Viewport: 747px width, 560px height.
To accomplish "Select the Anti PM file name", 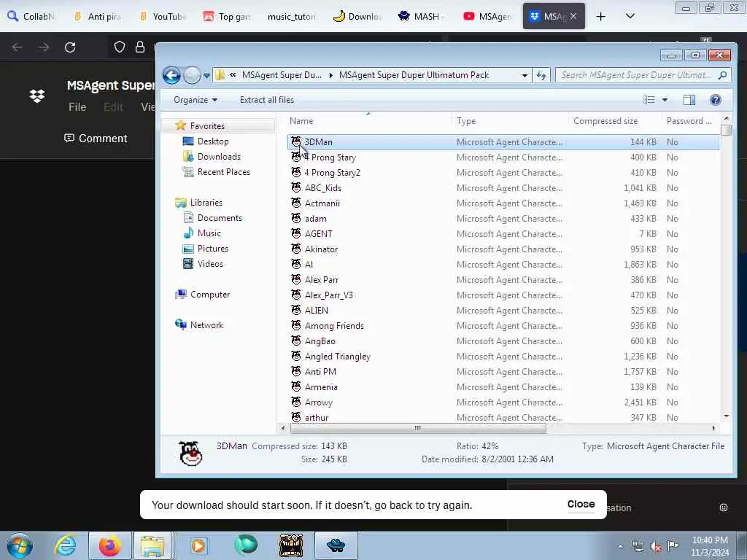I will tap(320, 371).
